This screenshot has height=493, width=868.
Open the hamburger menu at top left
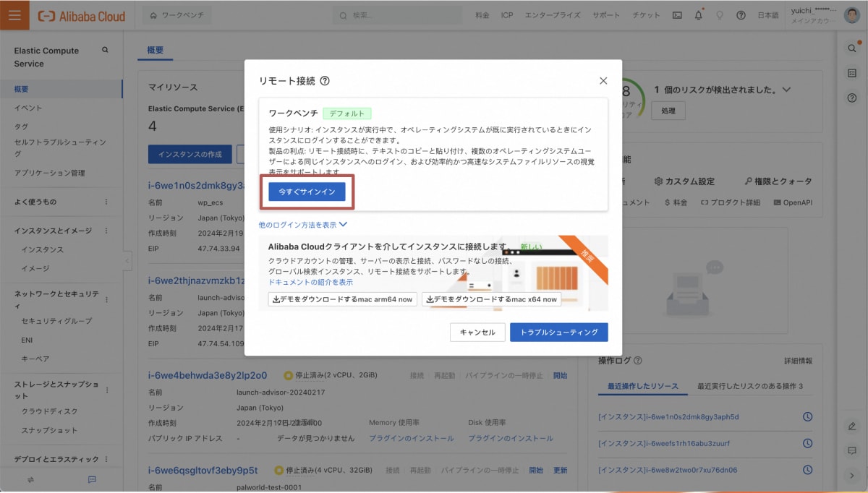tap(14, 14)
